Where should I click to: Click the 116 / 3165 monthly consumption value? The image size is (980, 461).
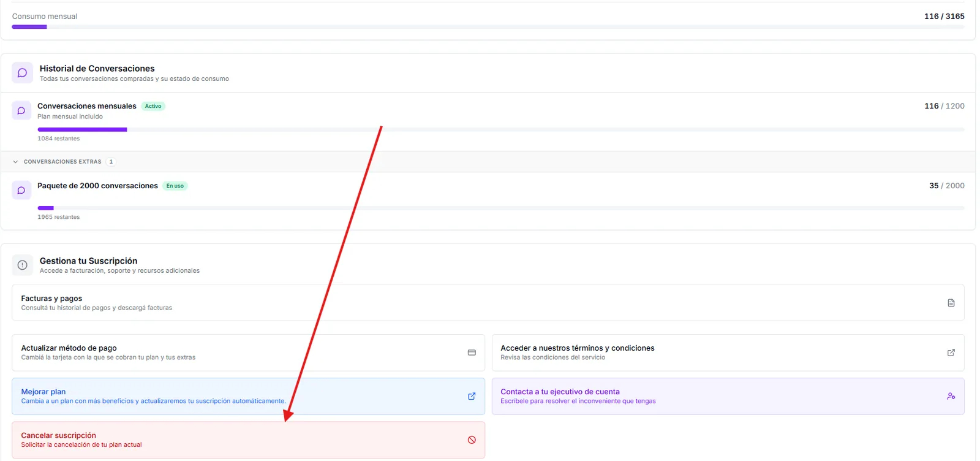tap(944, 17)
